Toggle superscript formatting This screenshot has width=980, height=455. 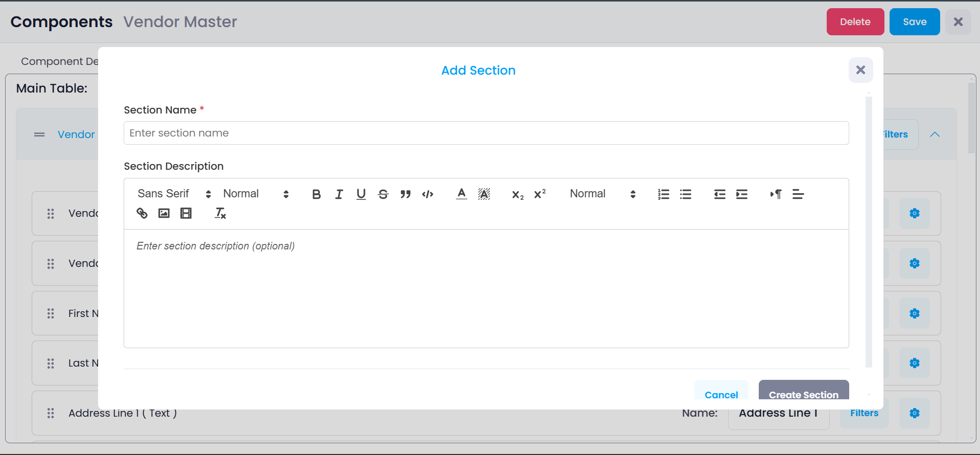pyautogui.click(x=539, y=194)
